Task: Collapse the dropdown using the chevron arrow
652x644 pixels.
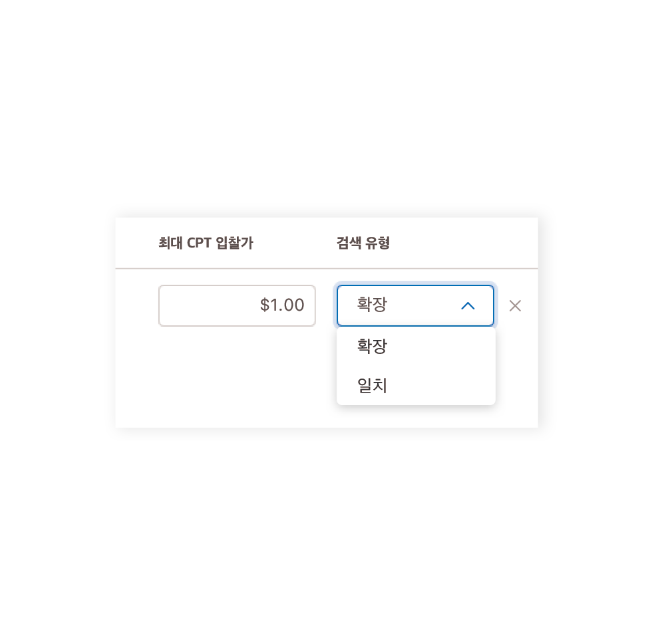Action: pos(468,306)
